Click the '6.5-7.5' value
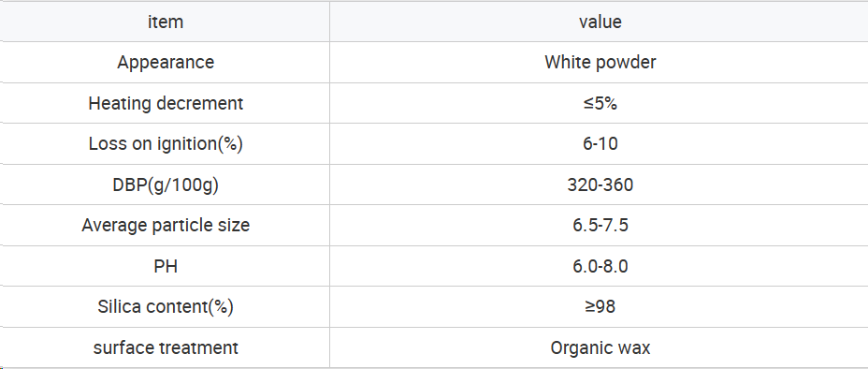Screen dimensions: 868x369 pyautogui.click(x=600, y=226)
